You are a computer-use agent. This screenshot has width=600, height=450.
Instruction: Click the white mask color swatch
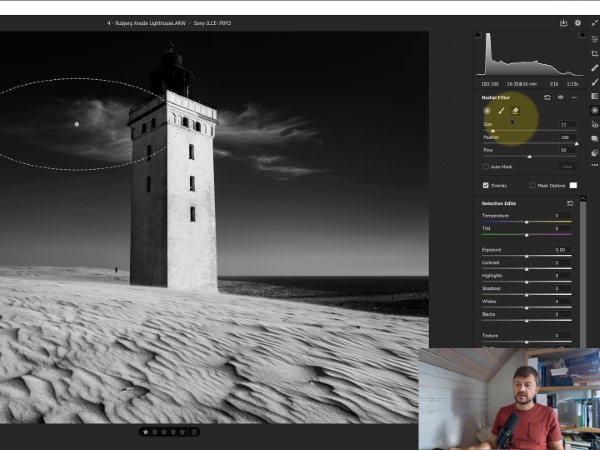pyautogui.click(x=574, y=185)
